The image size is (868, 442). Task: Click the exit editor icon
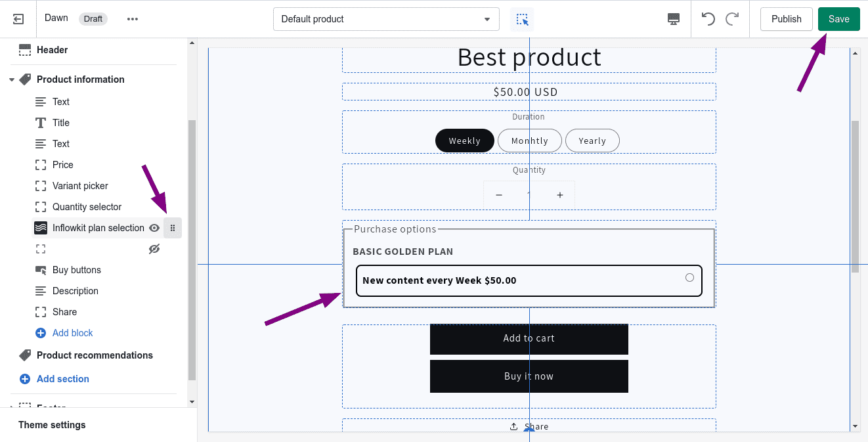tap(18, 19)
